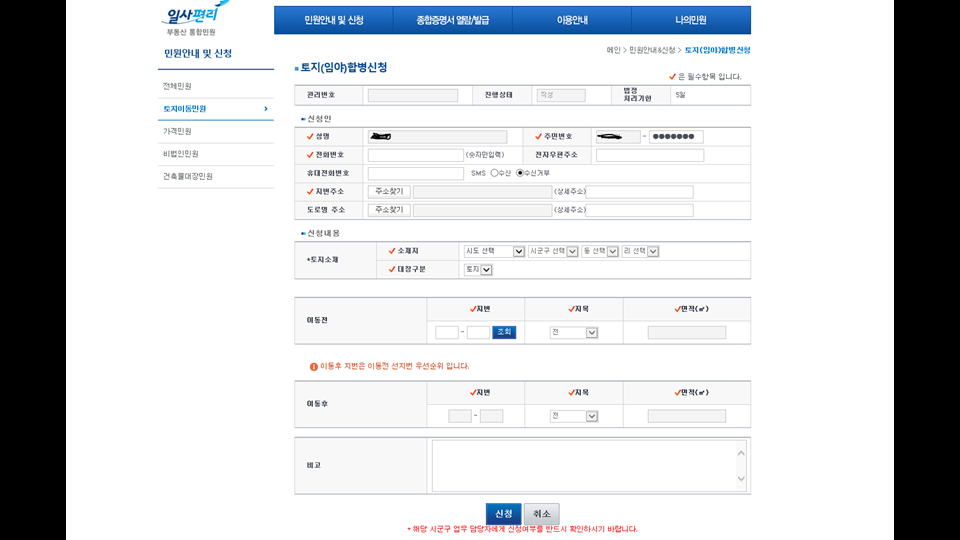Click the 이동전 면적 field
The height and width of the screenshot is (540, 960).
pyautogui.click(x=687, y=332)
